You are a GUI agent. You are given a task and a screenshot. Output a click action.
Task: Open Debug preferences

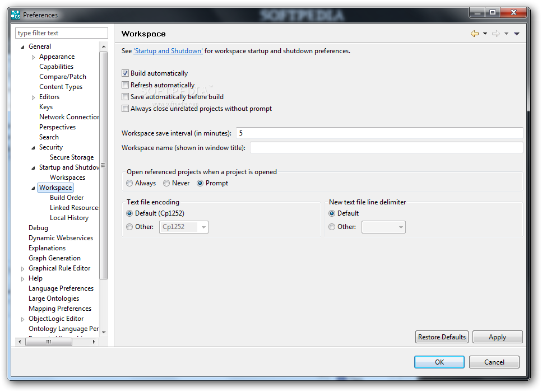[x=38, y=228]
